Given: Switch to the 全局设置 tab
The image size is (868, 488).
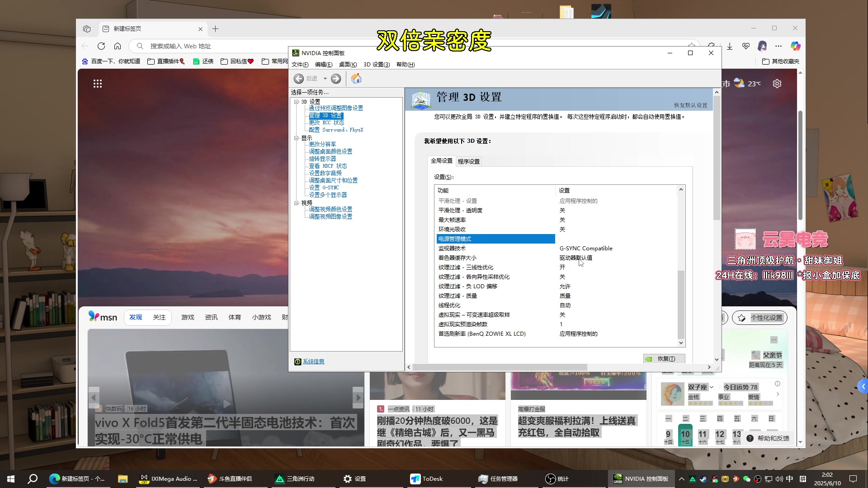Looking at the screenshot, I should click(x=441, y=161).
